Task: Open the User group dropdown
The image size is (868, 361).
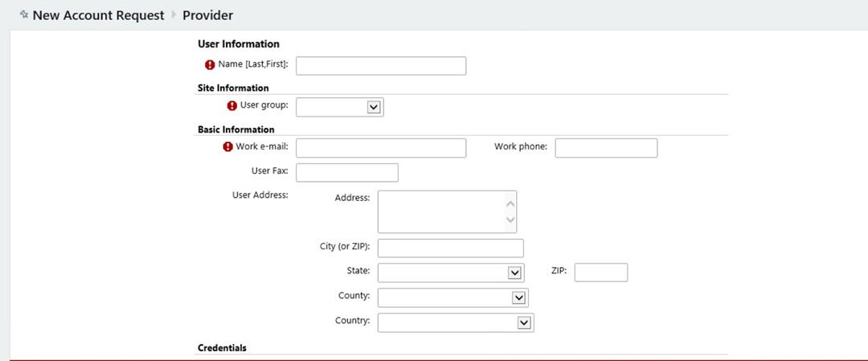Action: 374,108
